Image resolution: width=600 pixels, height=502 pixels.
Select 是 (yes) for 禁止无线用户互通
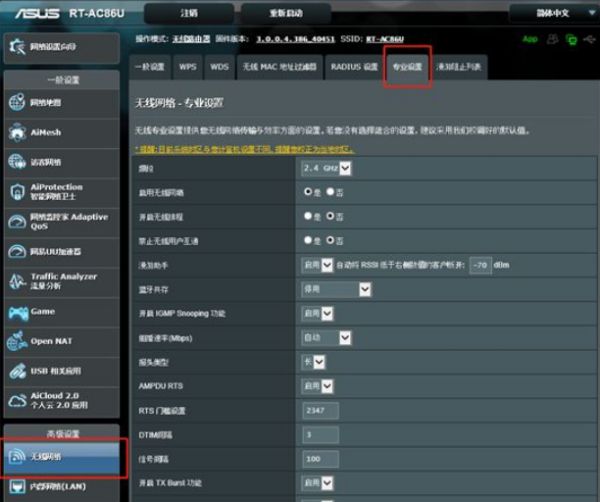pos(308,240)
